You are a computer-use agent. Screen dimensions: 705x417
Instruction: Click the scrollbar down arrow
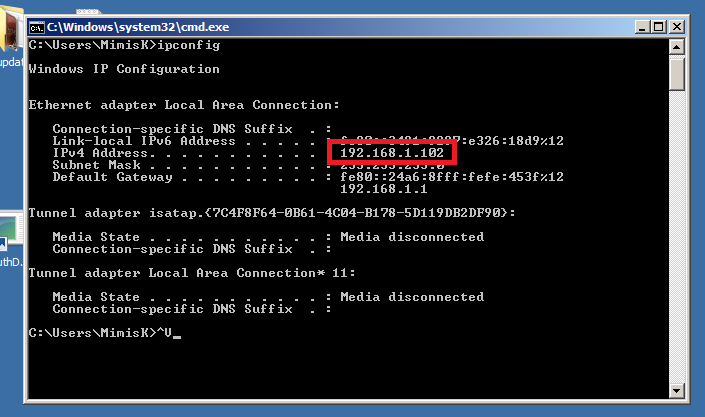(x=677, y=390)
